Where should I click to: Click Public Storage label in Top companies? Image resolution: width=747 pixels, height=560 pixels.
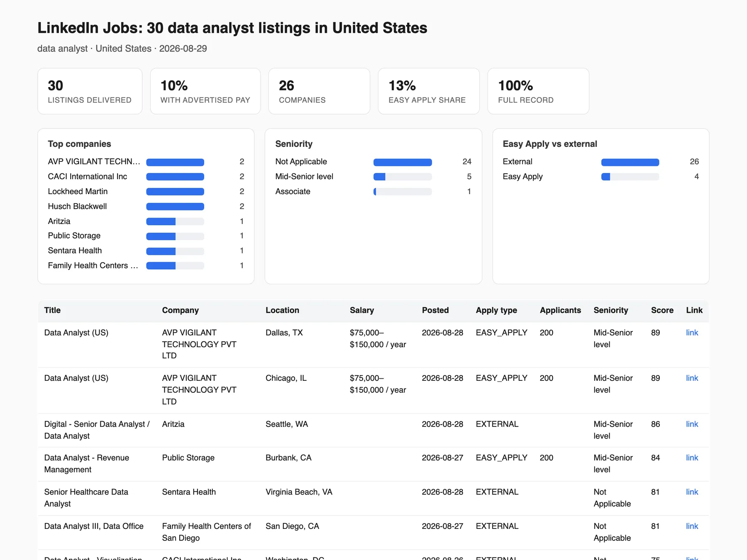74,236
